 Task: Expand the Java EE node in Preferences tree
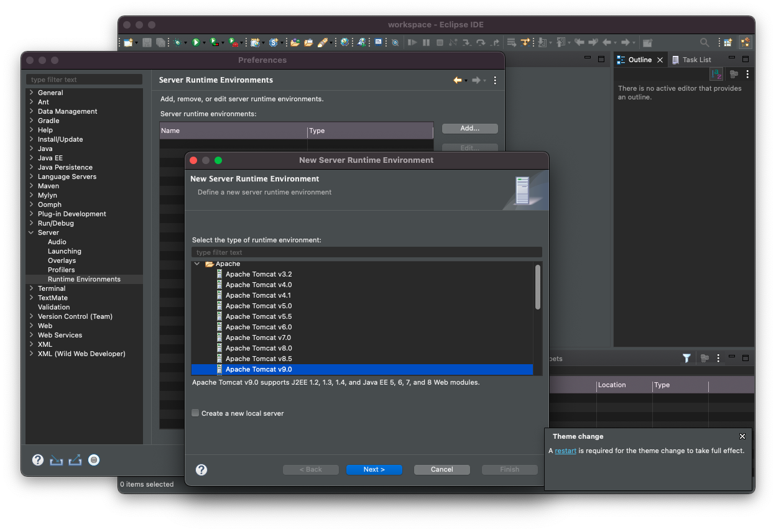pos(32,158)
